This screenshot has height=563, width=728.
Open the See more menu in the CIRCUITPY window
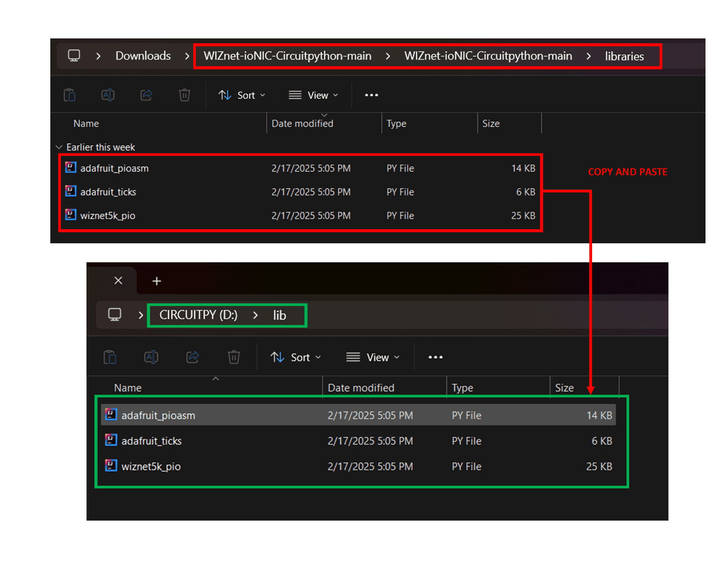(435, 357)
